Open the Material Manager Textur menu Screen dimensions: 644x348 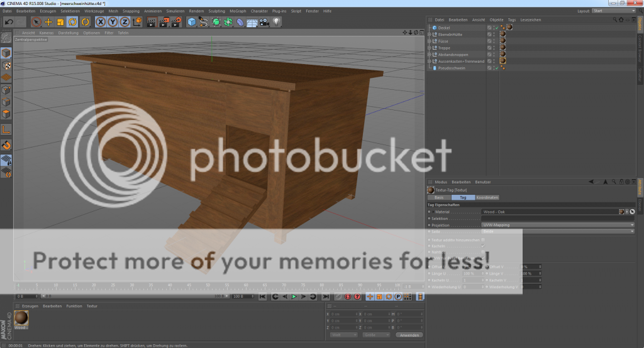click(92, 306)
